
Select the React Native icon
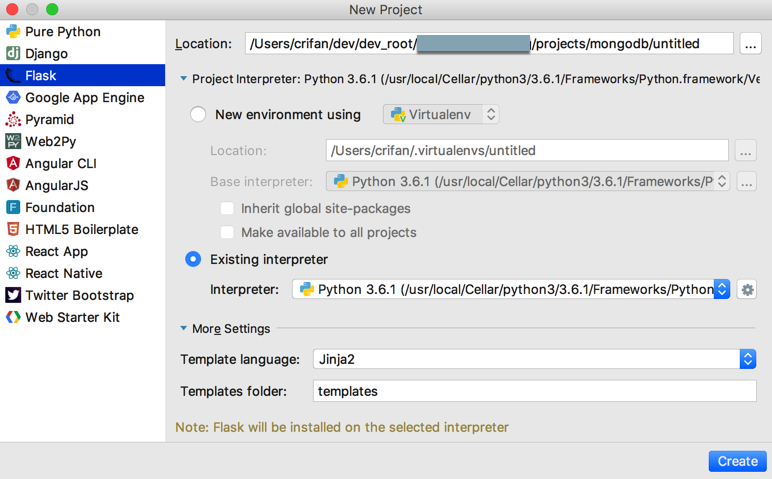point(13,273)
